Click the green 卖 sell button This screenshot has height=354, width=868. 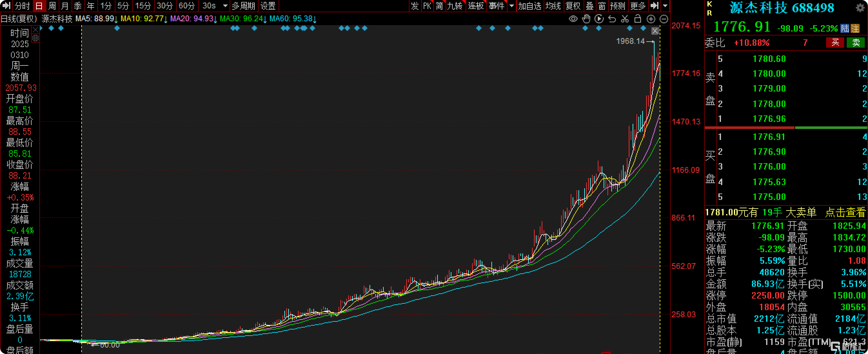point(856,43)
